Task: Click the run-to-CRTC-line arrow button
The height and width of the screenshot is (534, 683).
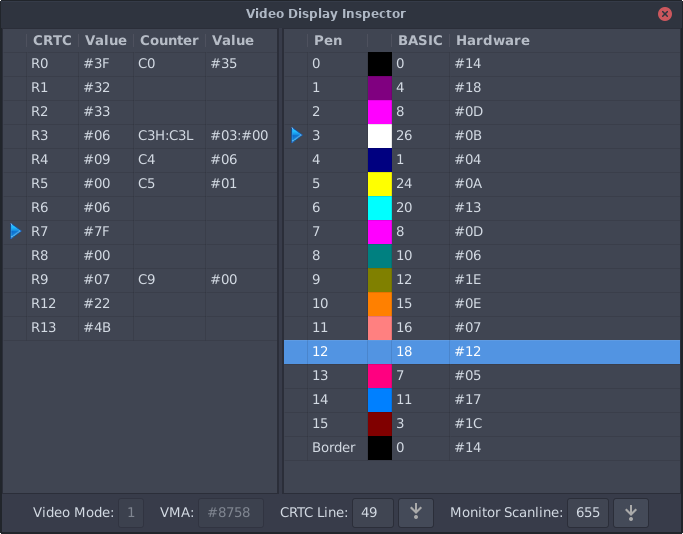Action: (416, 512)
